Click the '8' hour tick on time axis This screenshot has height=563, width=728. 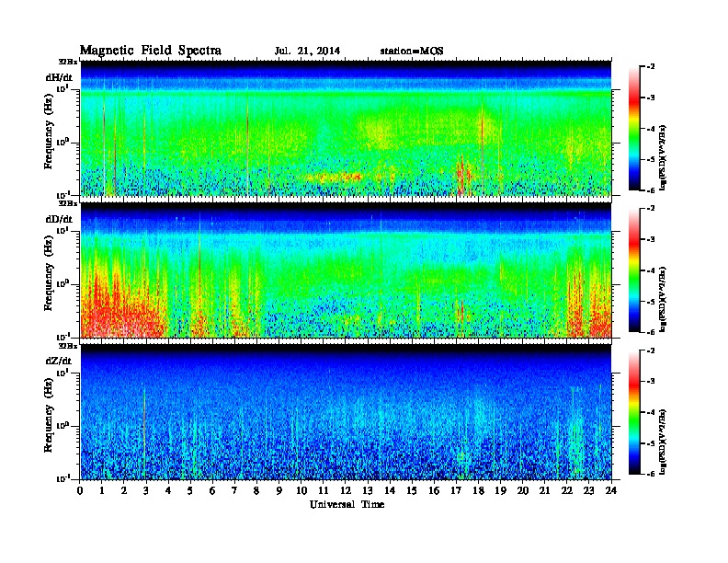[x=256, y=491]
